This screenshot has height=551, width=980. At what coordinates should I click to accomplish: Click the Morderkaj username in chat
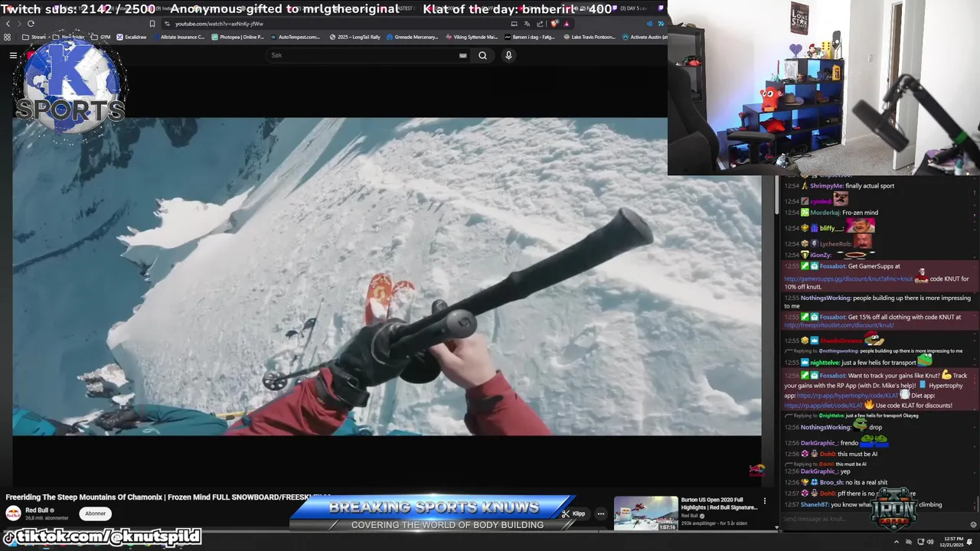825,213
